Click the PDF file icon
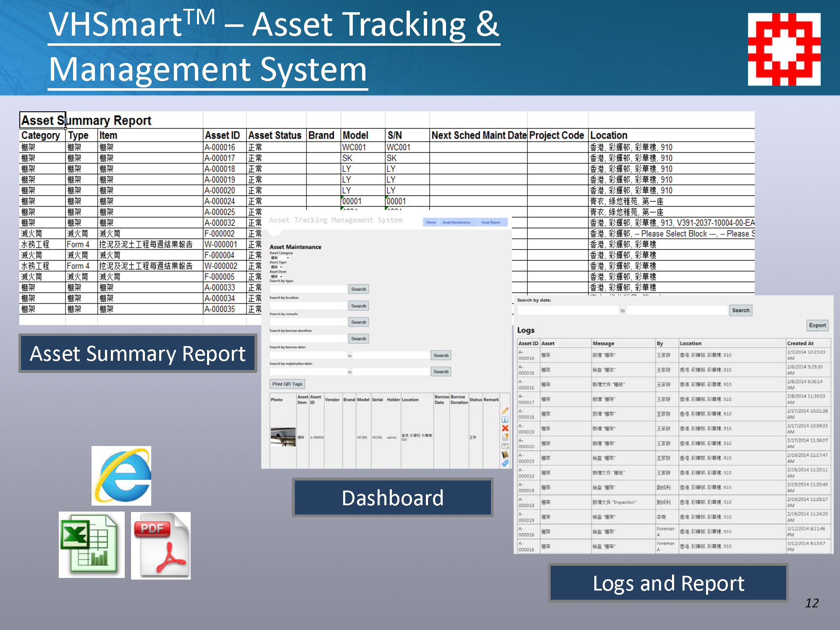 coord(161,546)
